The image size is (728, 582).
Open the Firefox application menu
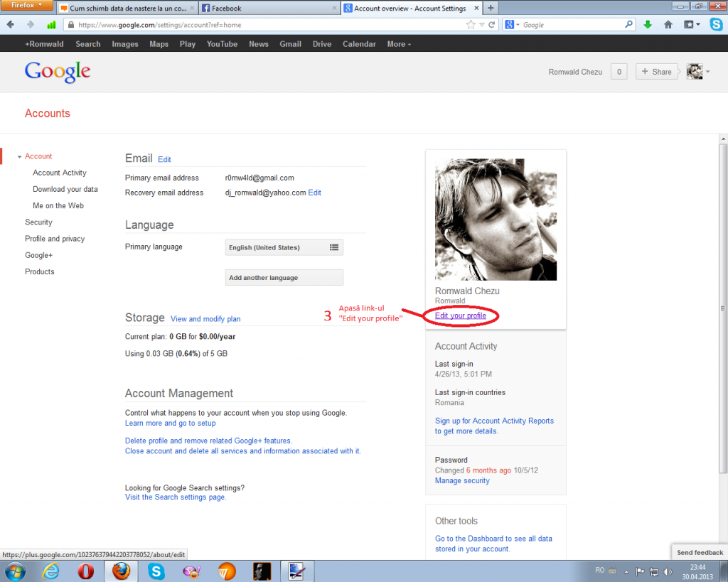[x=26, y=5]
